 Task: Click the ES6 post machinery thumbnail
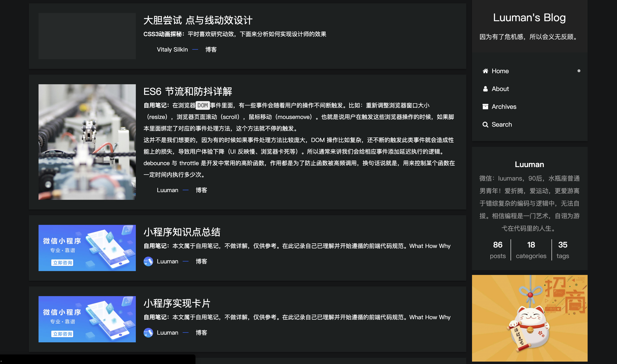(x=87, y=142)
